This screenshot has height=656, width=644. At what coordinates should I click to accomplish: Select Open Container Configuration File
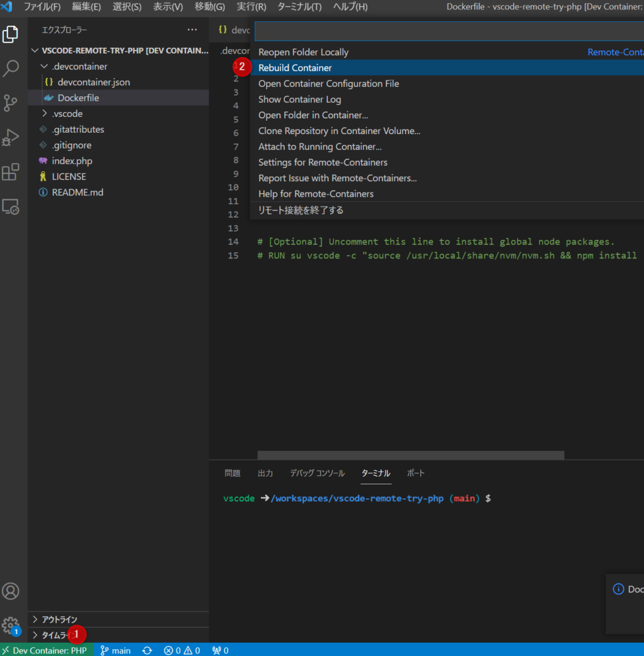coord(447,84)
